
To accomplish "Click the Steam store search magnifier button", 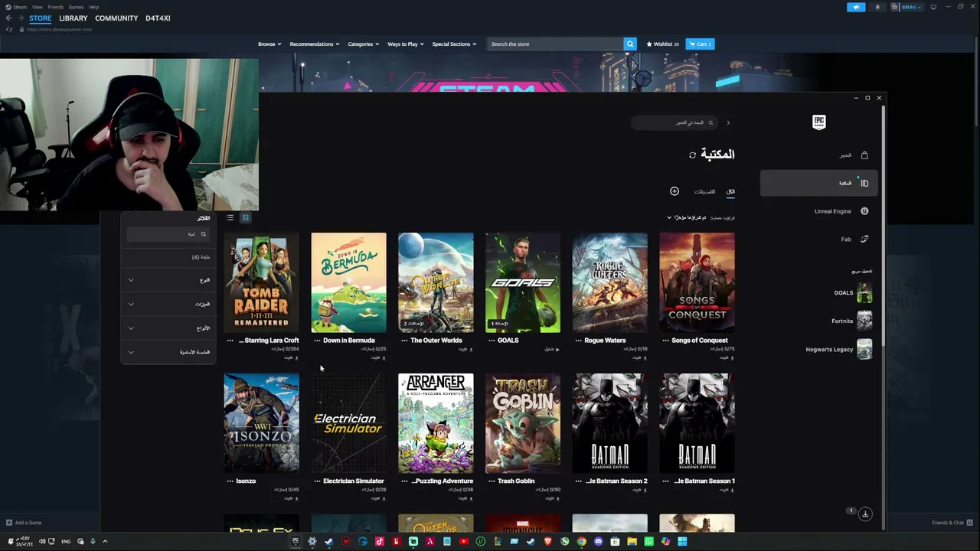I will 630,44.
